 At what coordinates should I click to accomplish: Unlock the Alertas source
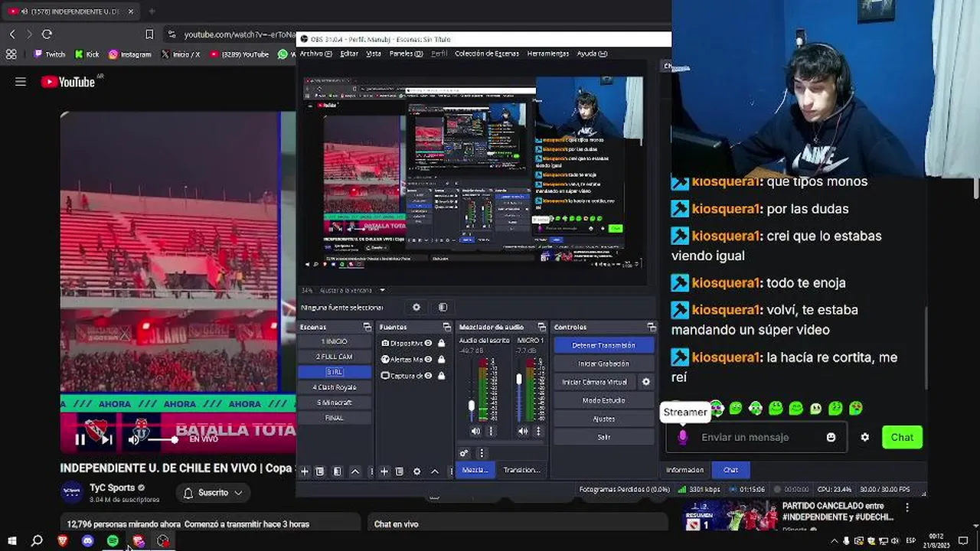tap(441, 360)
